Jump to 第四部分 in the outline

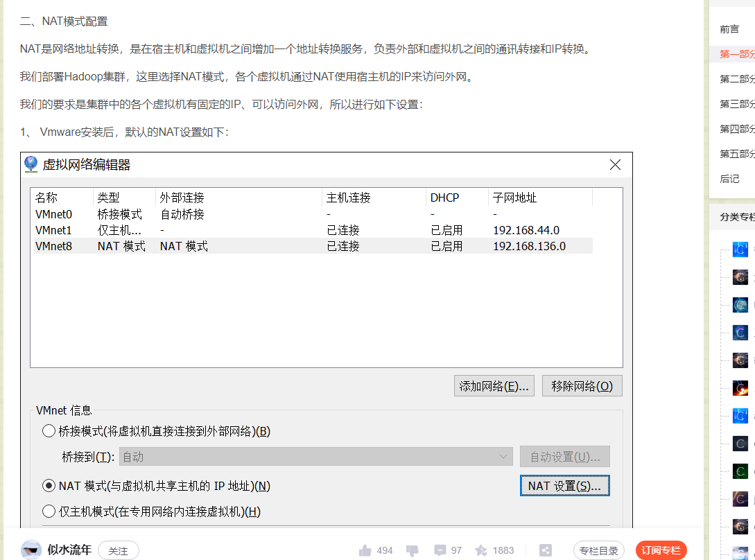pos(737,129)
